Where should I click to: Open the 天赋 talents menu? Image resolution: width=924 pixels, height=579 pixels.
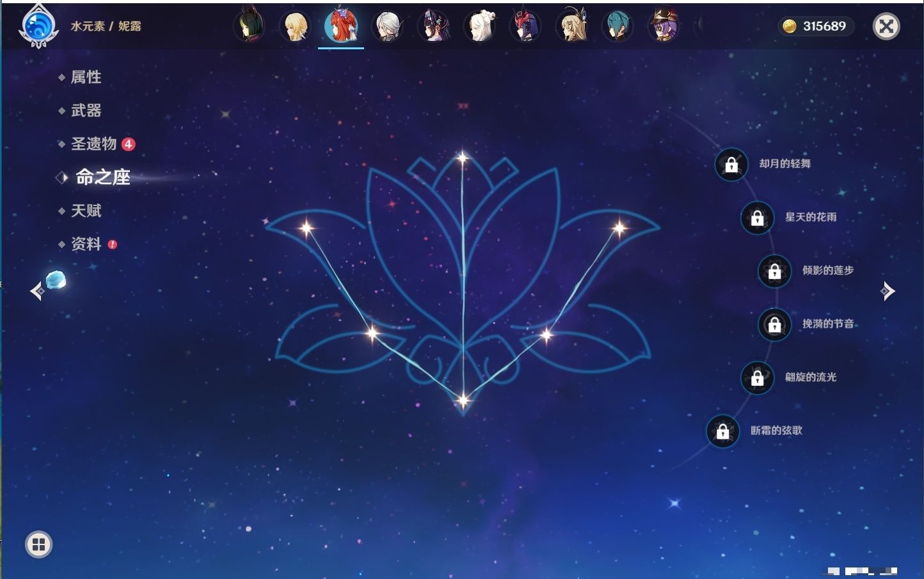click(x=86, y=210)
